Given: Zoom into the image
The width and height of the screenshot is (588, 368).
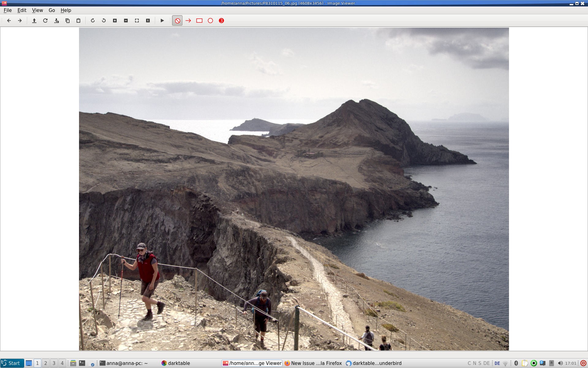Looking at the screenshot, I should tap(115, 21).
